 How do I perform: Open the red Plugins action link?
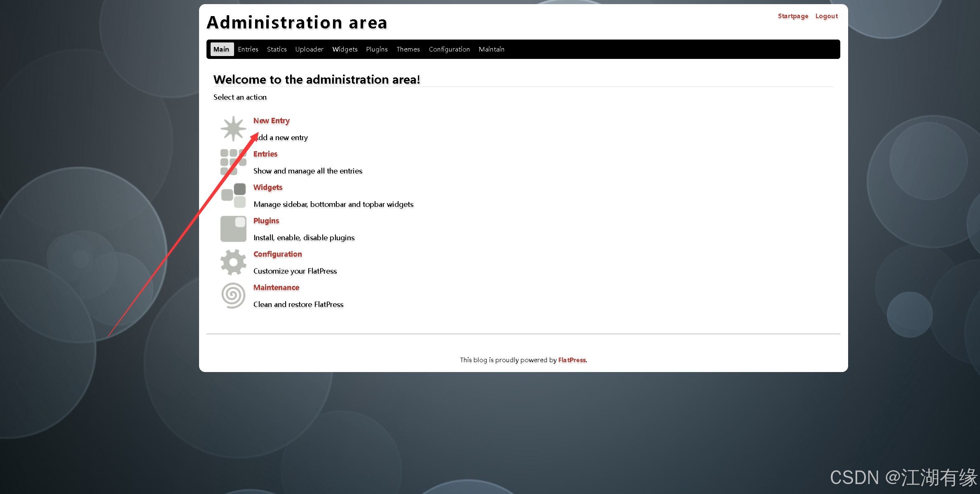(x=266, y=221)
